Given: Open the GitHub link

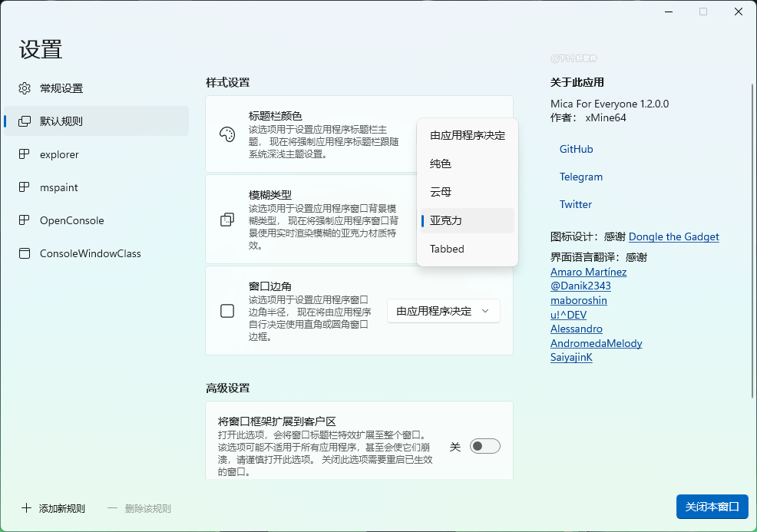Looking at the screenshot, I should 576,149.
